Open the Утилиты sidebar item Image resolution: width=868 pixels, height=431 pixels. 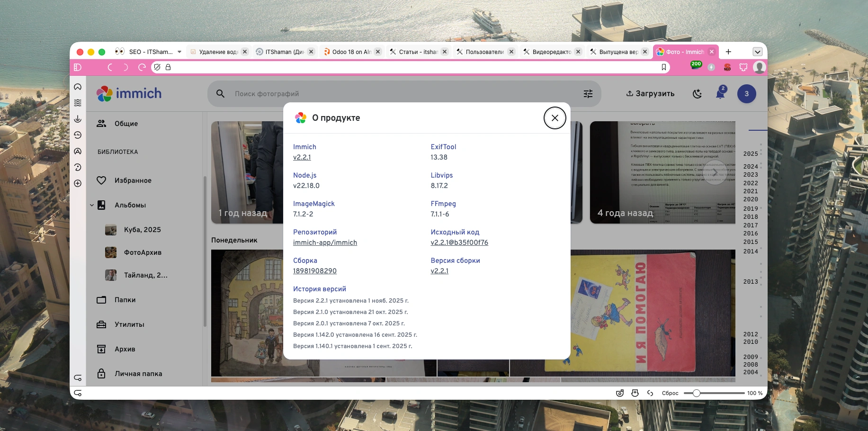pyautogui.click(x=129, y=324)
